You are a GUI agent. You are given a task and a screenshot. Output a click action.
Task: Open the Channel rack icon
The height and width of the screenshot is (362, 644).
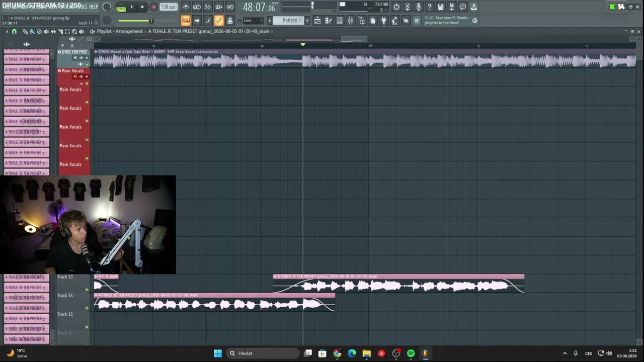[340, 21]
